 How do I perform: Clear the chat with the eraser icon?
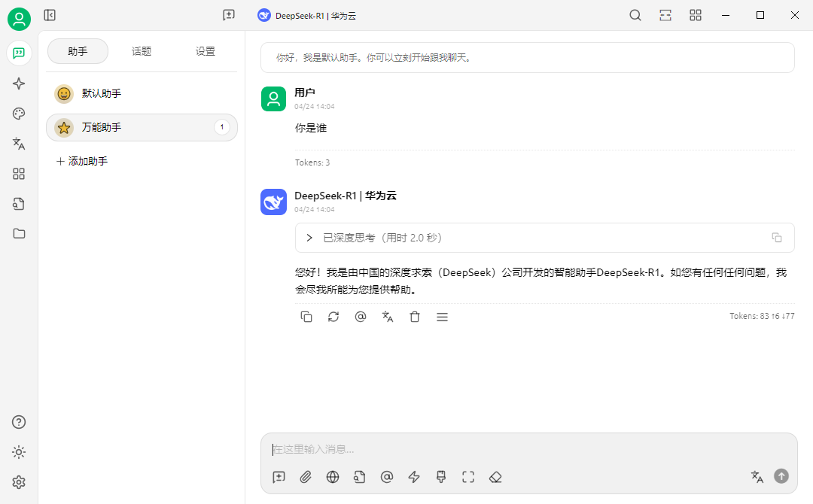tap(495, 477)
